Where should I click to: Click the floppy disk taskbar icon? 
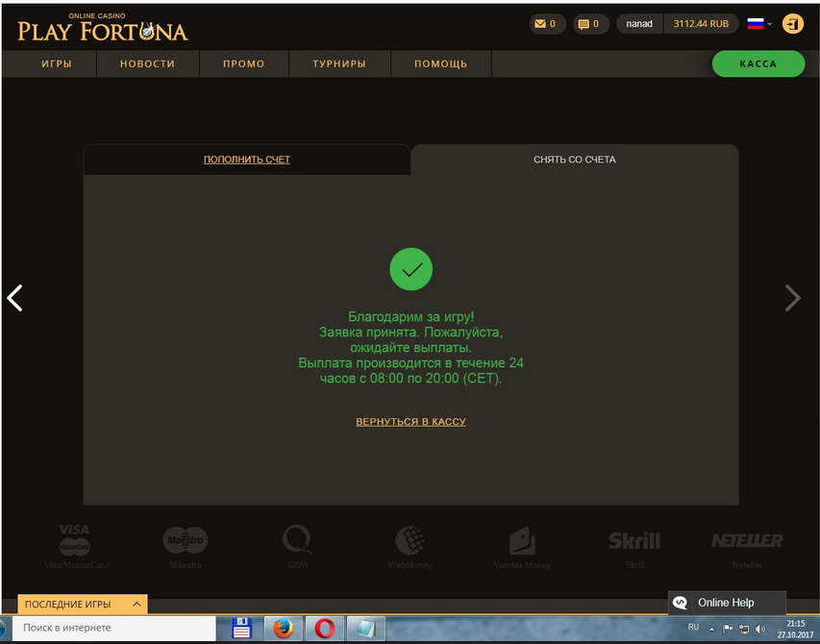pyautogui.click(x=241, y=629)
